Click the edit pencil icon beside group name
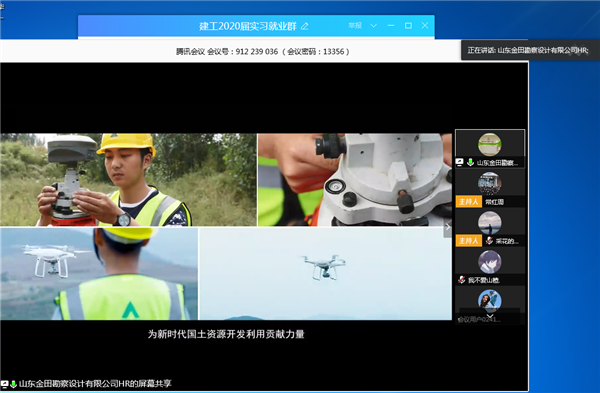This screenshot has height=393, width=600. click(x=305, y=26)
